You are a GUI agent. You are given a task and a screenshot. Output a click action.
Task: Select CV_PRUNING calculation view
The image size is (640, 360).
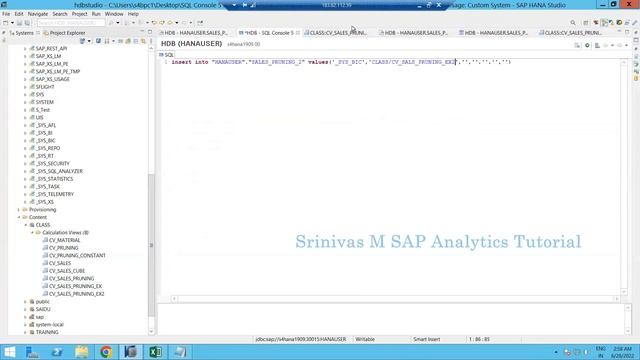pos(63,248)
